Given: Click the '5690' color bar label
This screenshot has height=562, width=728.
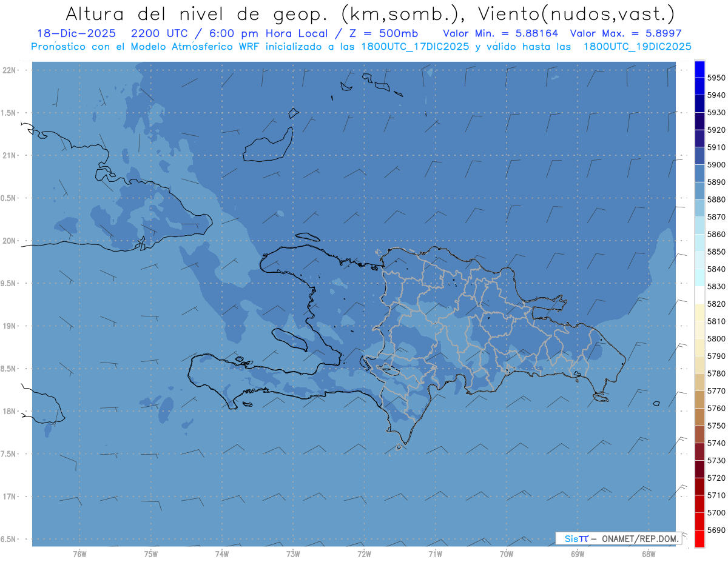Looking at the screenshot, I should point(716,530).
